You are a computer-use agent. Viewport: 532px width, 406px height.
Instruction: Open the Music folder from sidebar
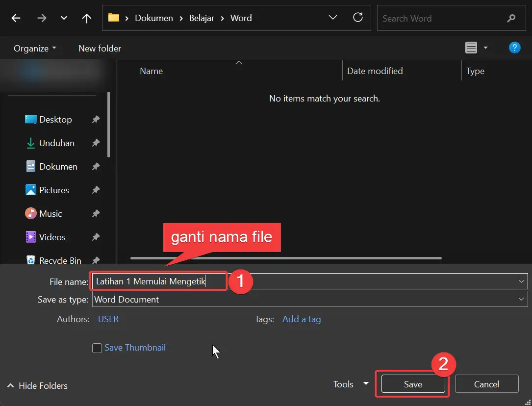point(51,213)
